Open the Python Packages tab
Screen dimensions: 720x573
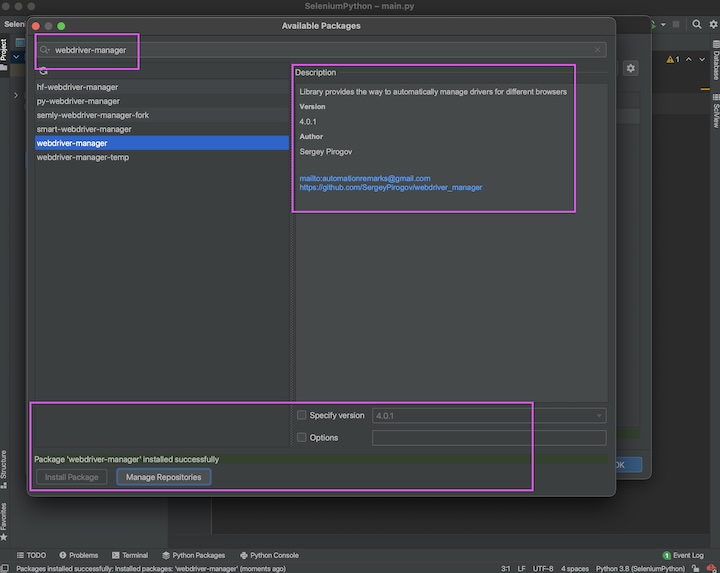(193, 555)
